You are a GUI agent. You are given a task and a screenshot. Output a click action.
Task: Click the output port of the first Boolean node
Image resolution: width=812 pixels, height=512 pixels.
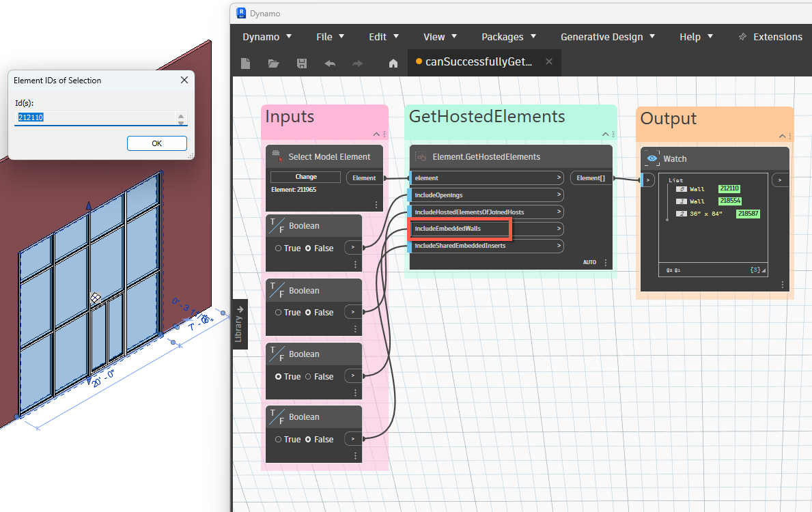tap(353, 247)
